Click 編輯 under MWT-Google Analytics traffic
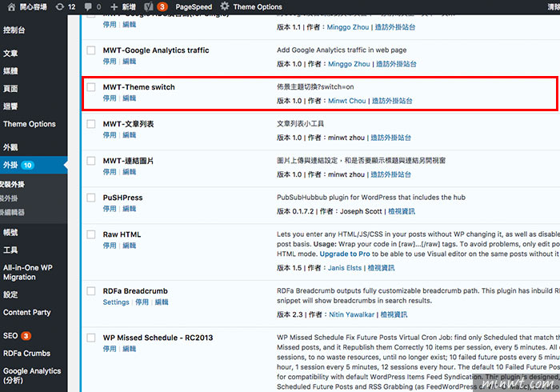560x392 pixels. pos(130,62)
